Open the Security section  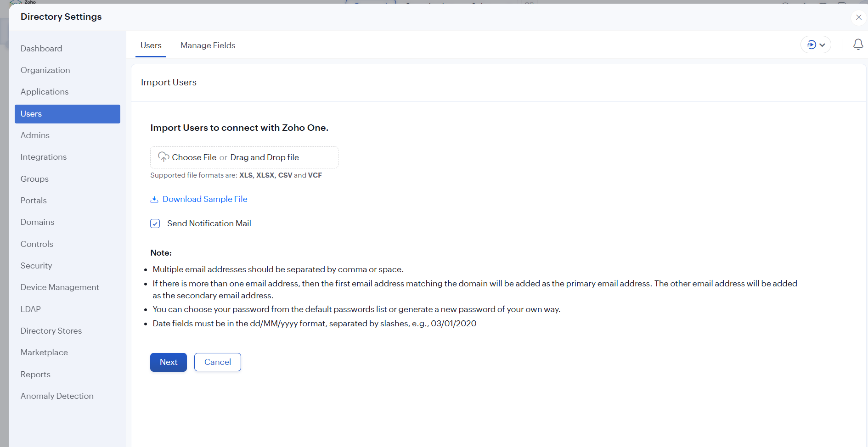pyautogui.click(x=36, y=266)
